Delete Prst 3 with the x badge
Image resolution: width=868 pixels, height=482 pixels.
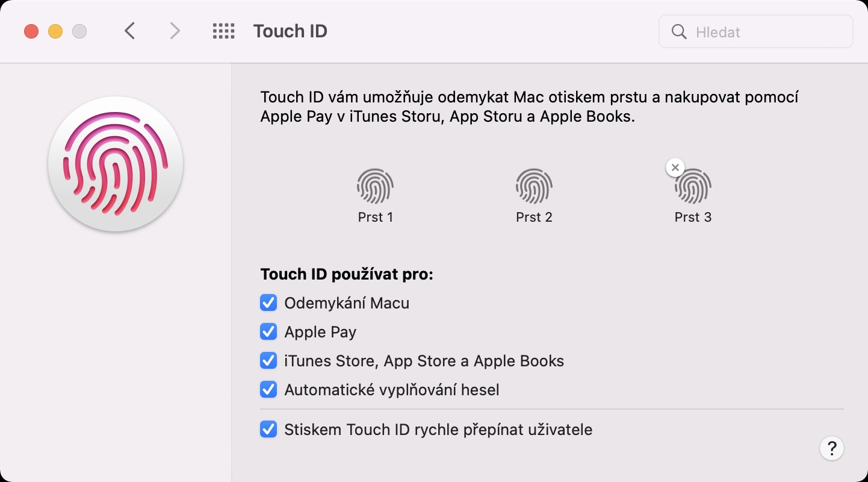675,167
